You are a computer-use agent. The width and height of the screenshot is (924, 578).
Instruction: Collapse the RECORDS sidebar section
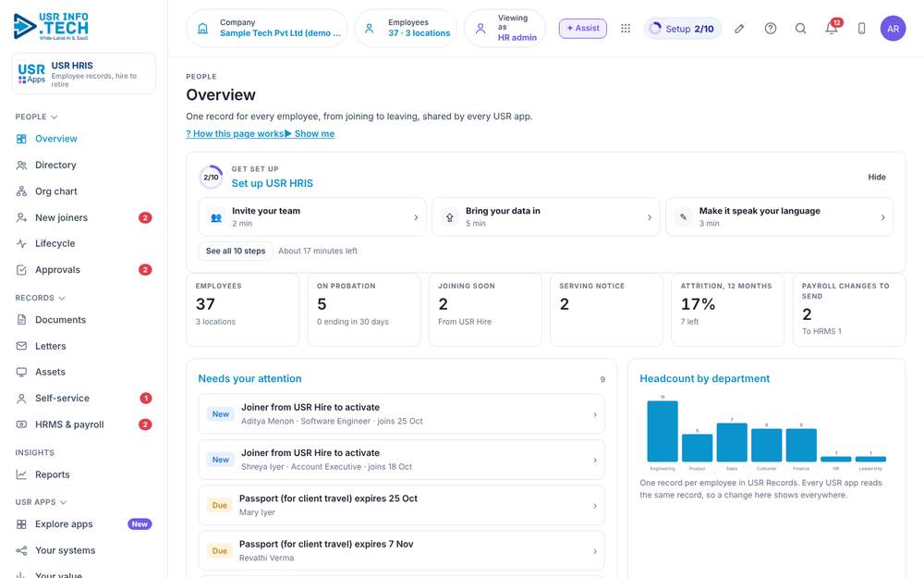pos(40,298)
